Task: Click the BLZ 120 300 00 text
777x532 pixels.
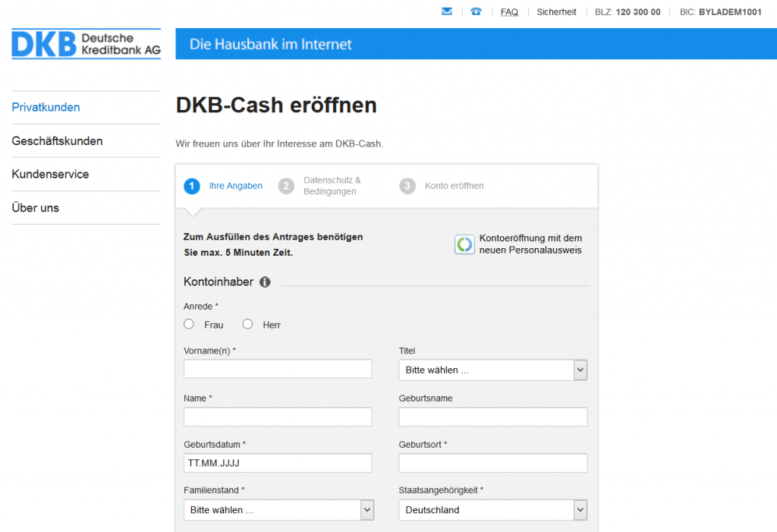Action: [x=628, y=12]
